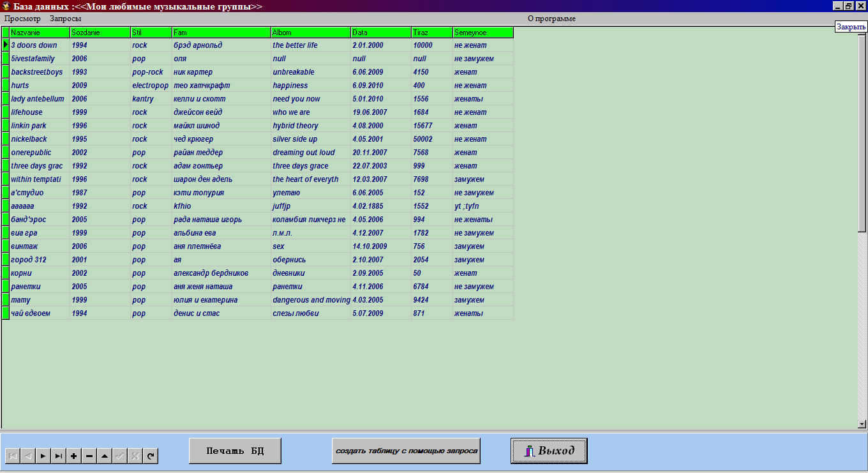This screenshot has height=473, width=868.
Task: Refresh data with the navigator refresh button
Action: click(x=151, y=456)
